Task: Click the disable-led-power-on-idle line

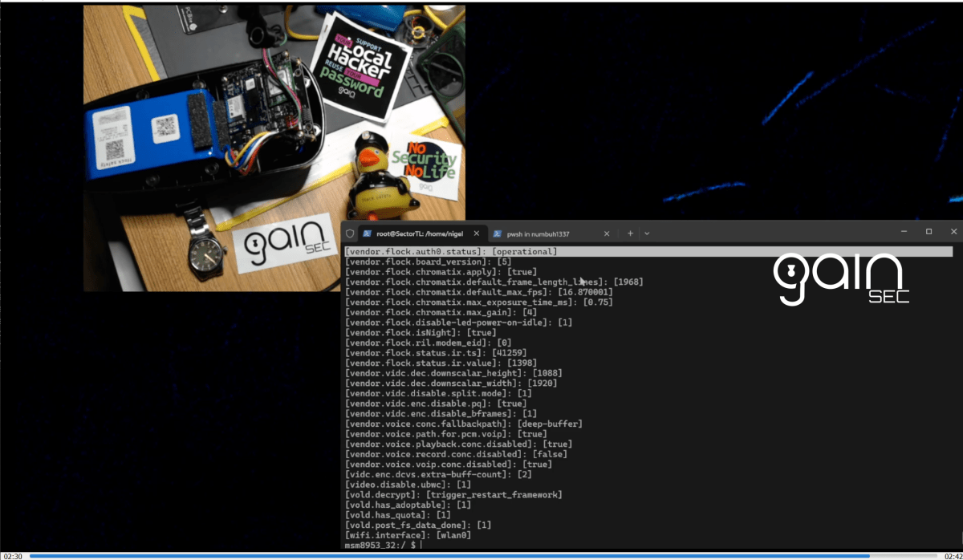Action: 458,323
